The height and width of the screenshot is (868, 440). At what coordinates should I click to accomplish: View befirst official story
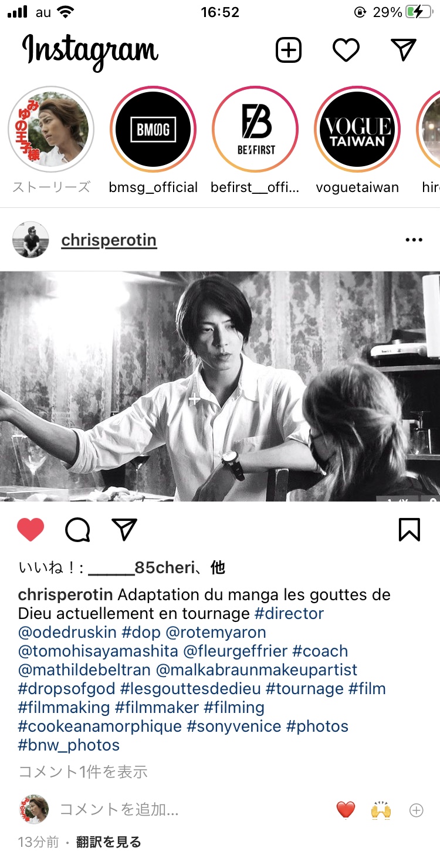tap(256, 130)
